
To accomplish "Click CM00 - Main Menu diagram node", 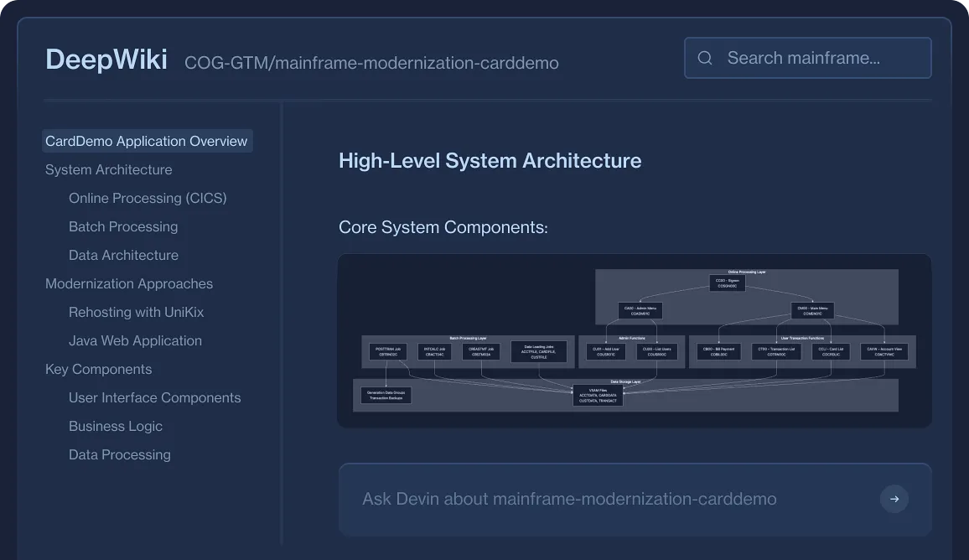I will (x=812, y=310).
